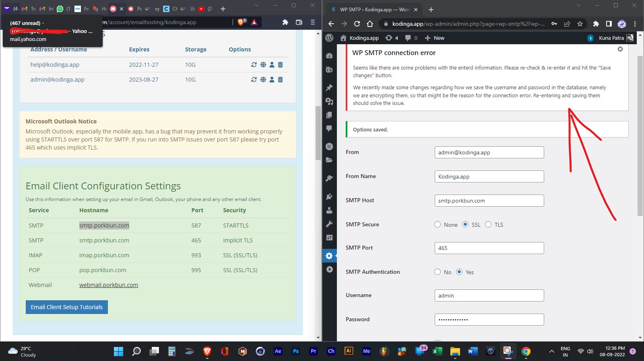Open Media icon in WordPress sidebar
The image size is (644, 361).
pos(329,101)
